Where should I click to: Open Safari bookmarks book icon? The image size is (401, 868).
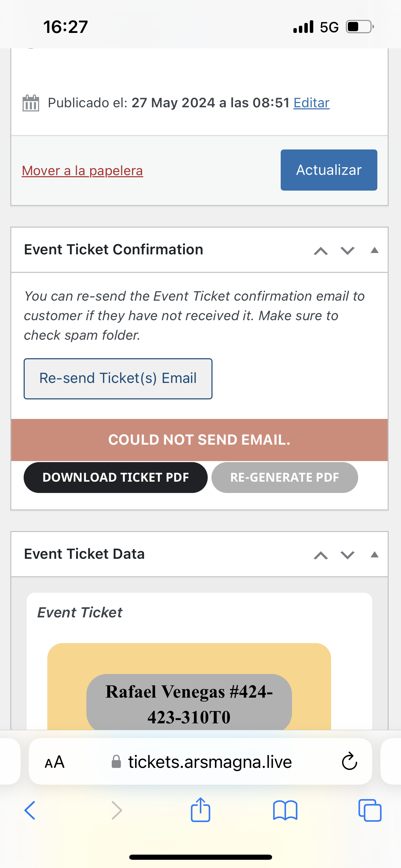pyautogui.click(x=285, y=810)
